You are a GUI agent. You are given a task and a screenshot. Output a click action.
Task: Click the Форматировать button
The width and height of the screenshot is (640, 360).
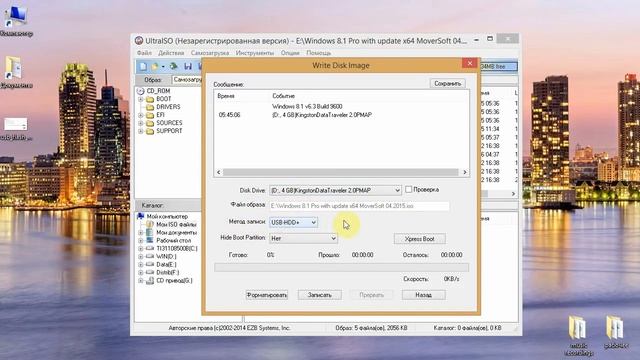(267, 295)
